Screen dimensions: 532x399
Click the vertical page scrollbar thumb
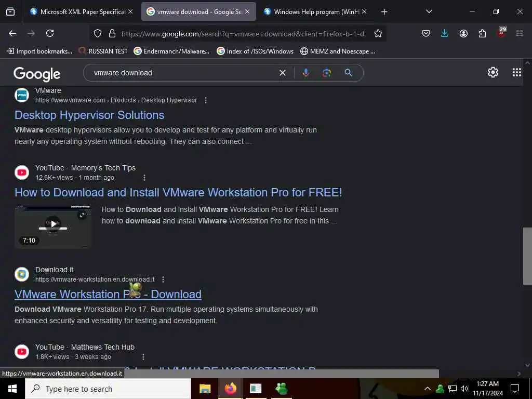[x=527, y=256]
